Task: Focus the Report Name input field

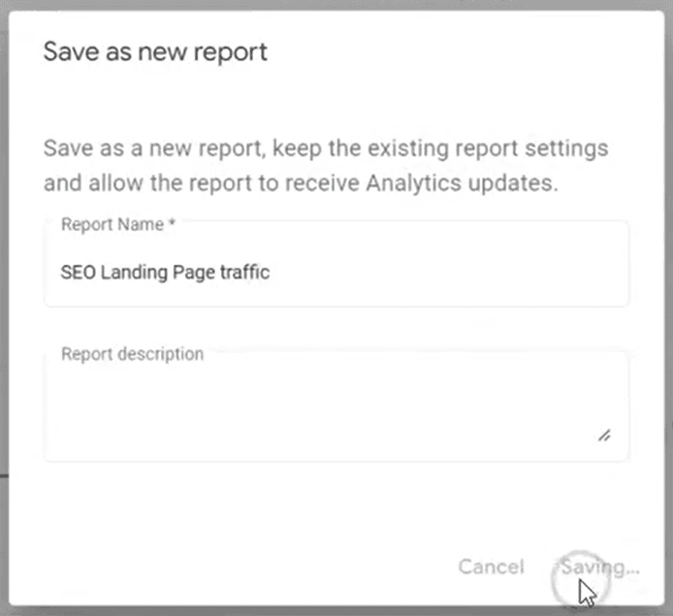Action: [336, 264]
